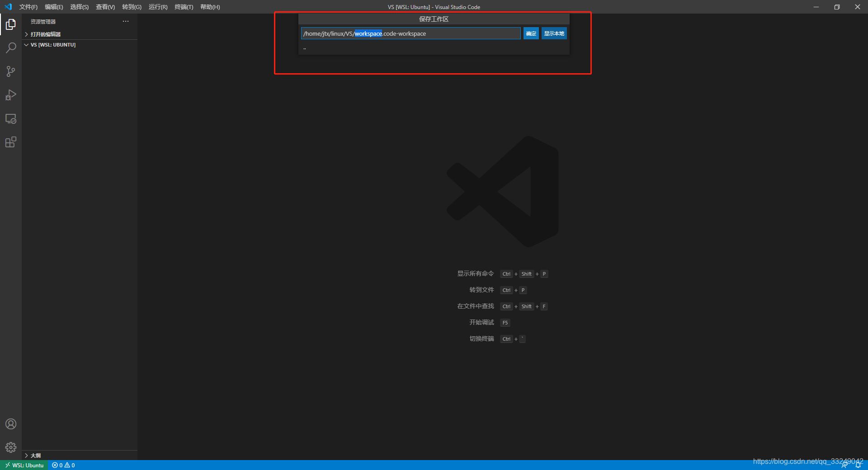Open the 帮助(H) menu
868x470 pixels.
[x=210, y=7]
